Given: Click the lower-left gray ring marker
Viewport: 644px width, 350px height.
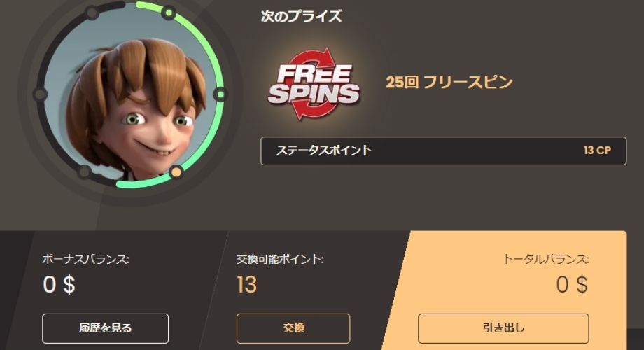Looking at the screenshot, I should 84,171.
